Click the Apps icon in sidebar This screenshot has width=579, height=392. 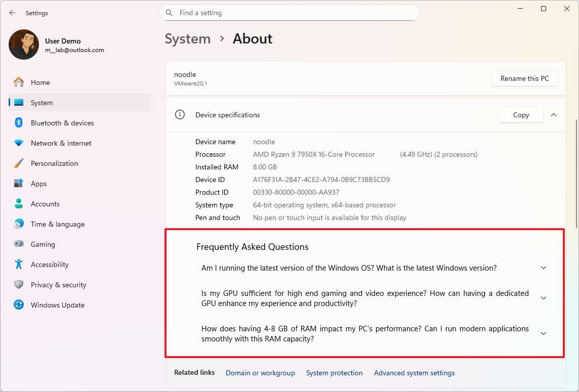tap(19, 184)
